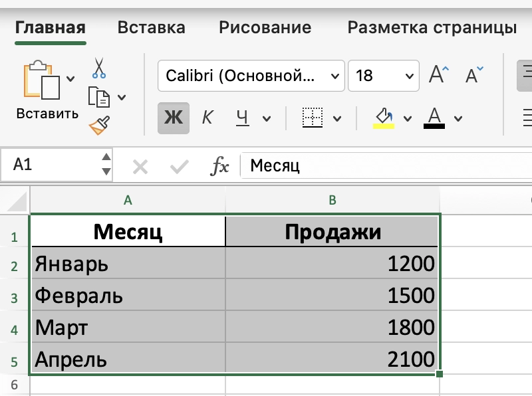Switch to the Вставка tab
This screenshot has height=396, width=532.
point(150,27)
